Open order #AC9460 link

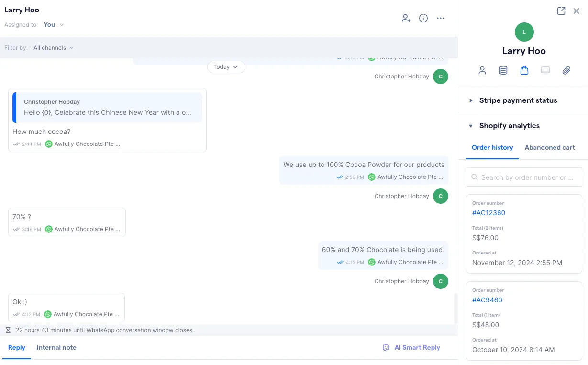coord(487,300)
